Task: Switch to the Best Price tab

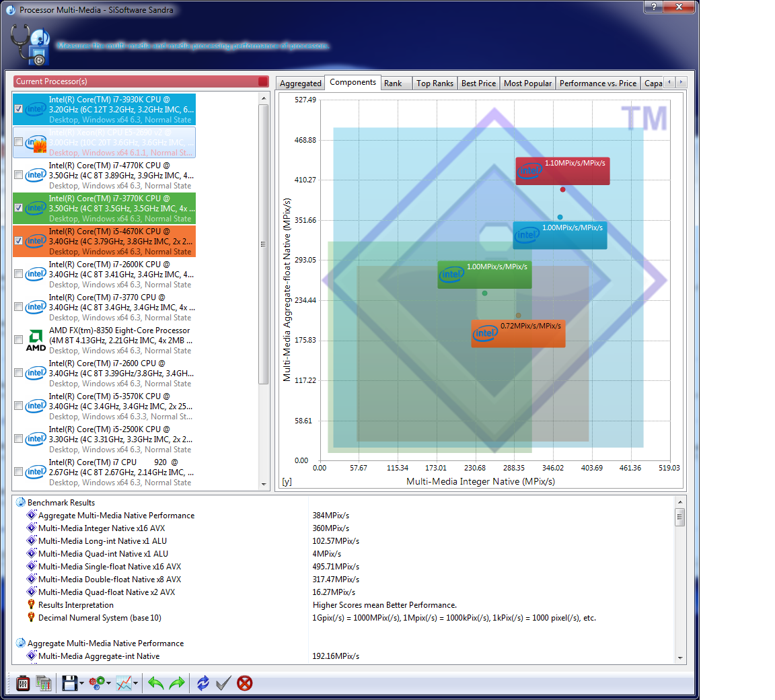Action: point(478,83)
